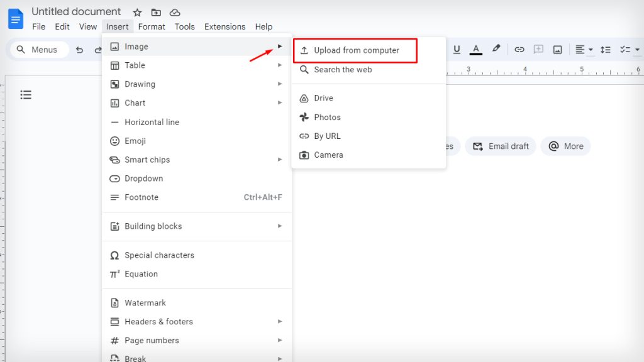Star the Untitled document
644x362 pixels.
136,11
